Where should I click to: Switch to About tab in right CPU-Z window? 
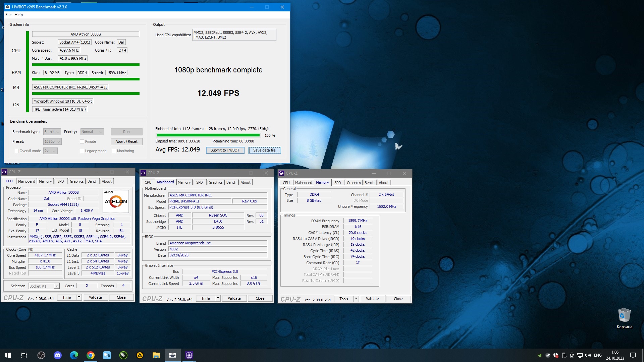pyautogui.click(x=384, y=183)
